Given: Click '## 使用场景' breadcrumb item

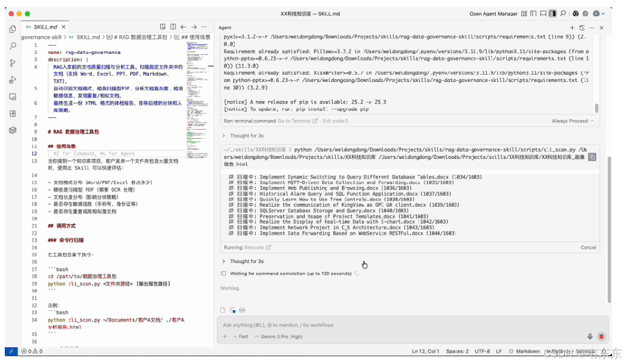Looking at the screenshot, I should pos(192,37).
